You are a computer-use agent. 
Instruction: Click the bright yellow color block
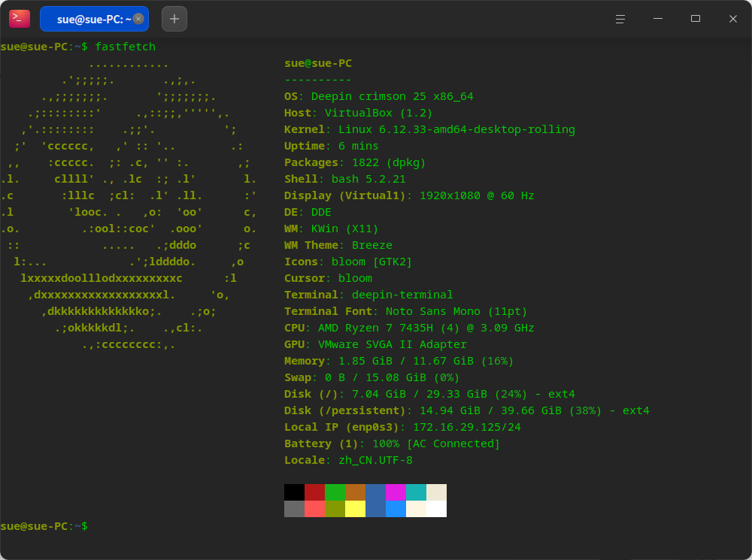tap(356, 509)
